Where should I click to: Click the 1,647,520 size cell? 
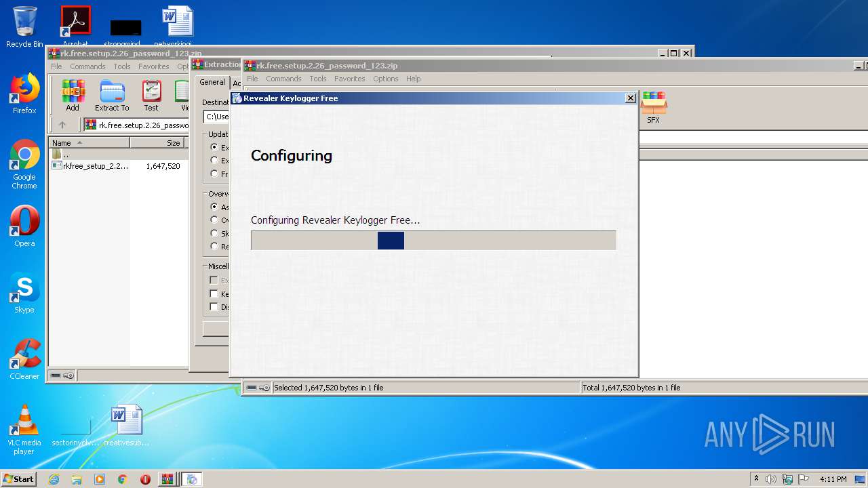pyautogui.click(x=163, y=166)
